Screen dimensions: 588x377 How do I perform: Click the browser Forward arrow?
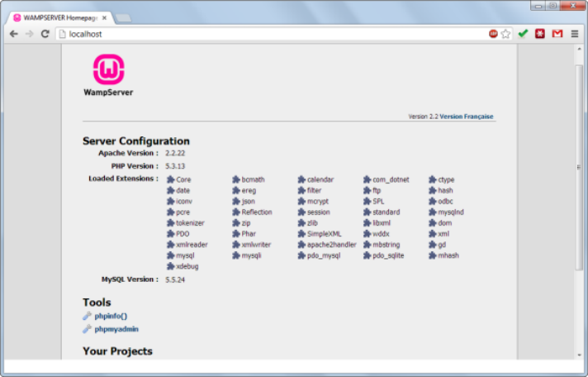[x=29, y=34]
